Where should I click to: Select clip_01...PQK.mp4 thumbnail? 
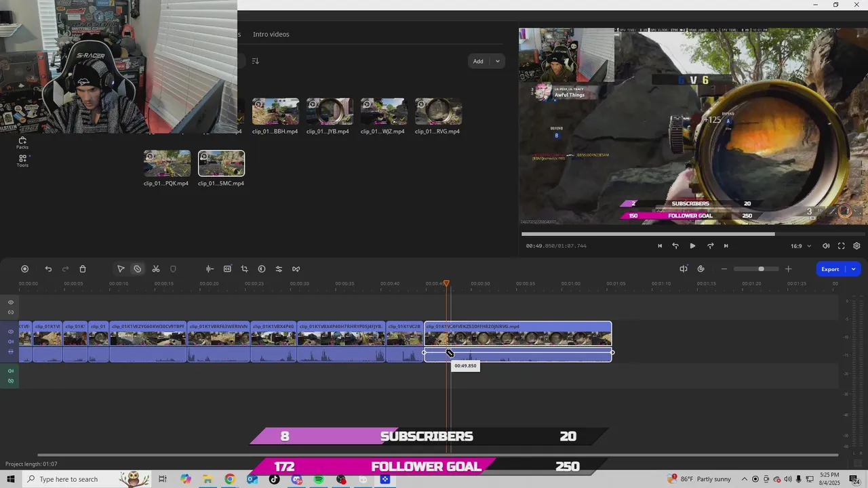tap(167, 163)
